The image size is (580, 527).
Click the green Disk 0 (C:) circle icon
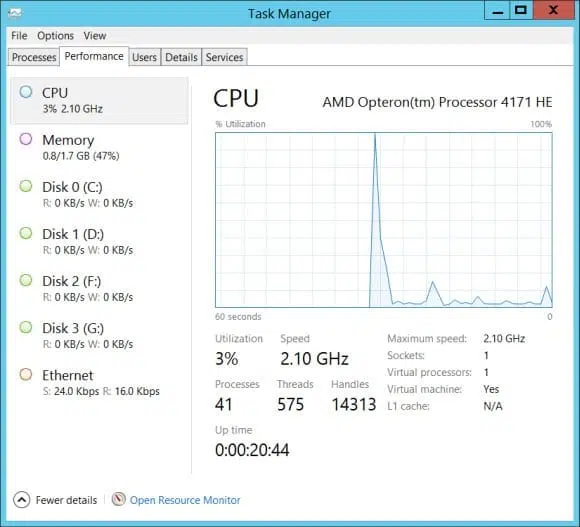(26, 186)
